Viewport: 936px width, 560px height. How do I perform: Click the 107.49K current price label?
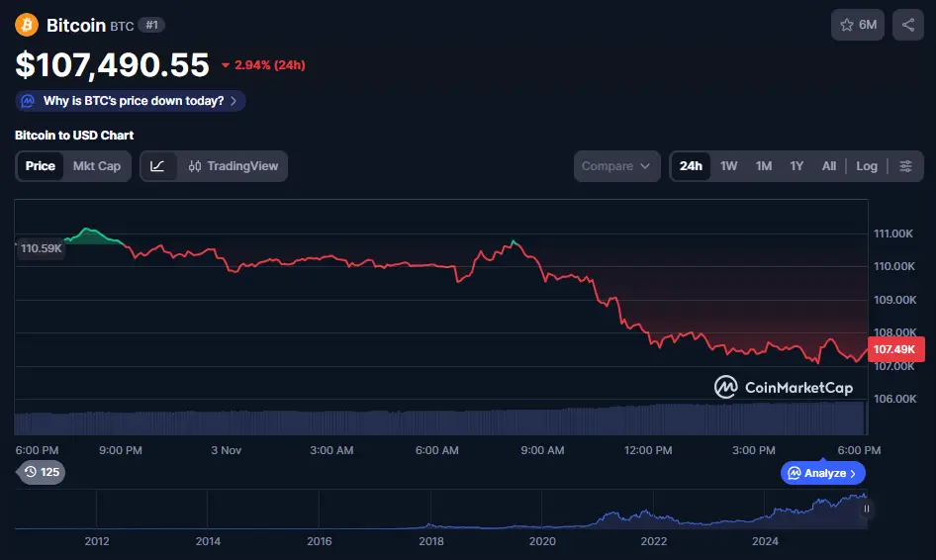894,349
